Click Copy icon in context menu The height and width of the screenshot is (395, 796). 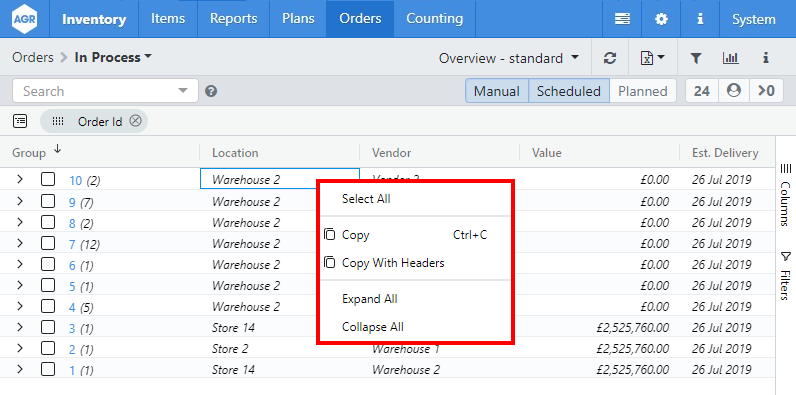tap(330, 235)
